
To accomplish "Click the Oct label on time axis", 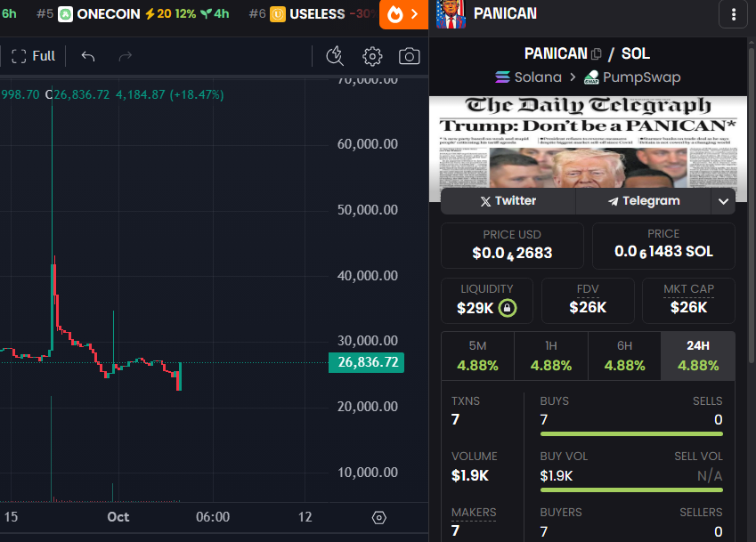I will (118, 517).
